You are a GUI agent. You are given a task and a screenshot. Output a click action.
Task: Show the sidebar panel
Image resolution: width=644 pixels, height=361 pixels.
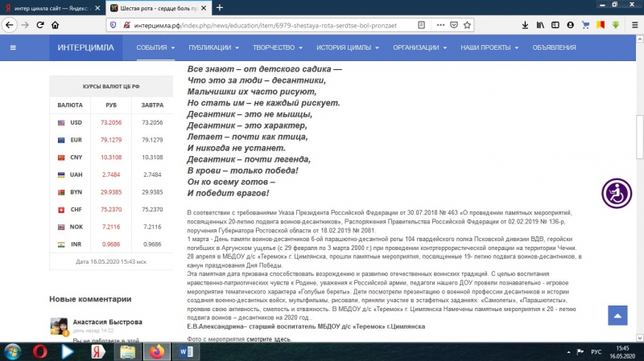pyautogui.click(x=555, y=25)
